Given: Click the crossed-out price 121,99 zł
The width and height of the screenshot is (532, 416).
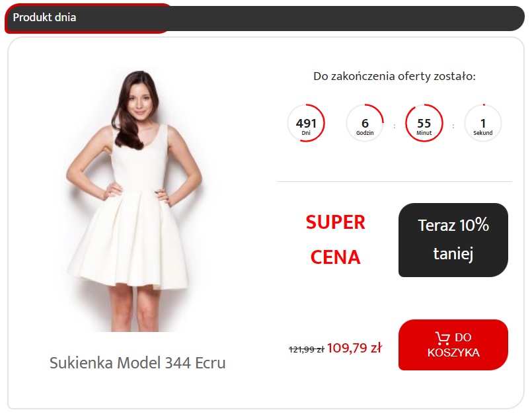Looking at the screenshot, I should [x=307, y=349].
